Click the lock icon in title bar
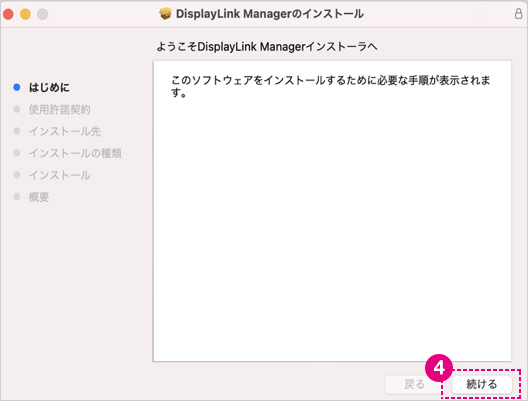The width and height of the screenshot is (528, 401). point(518,14)
